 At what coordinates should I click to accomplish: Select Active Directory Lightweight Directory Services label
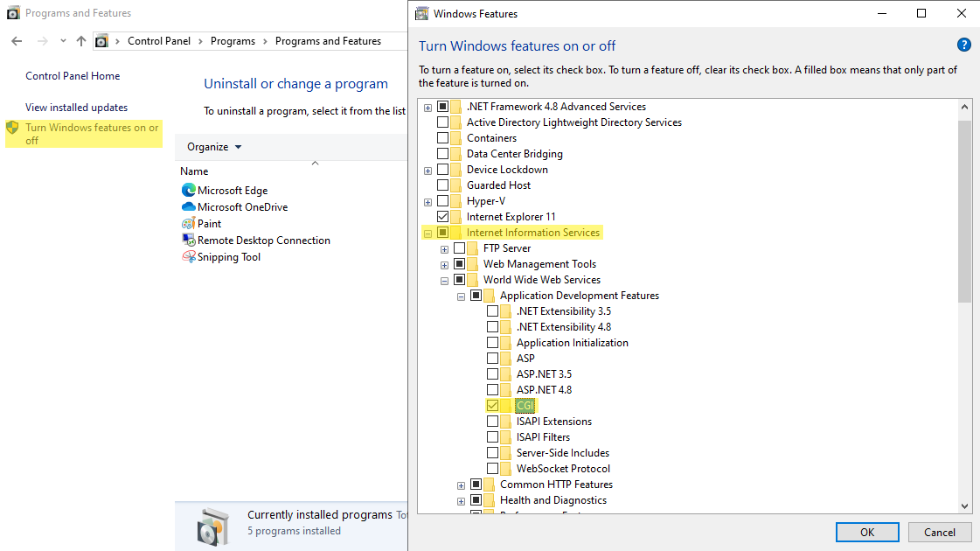pyautogui.click(x=574, y=122)
